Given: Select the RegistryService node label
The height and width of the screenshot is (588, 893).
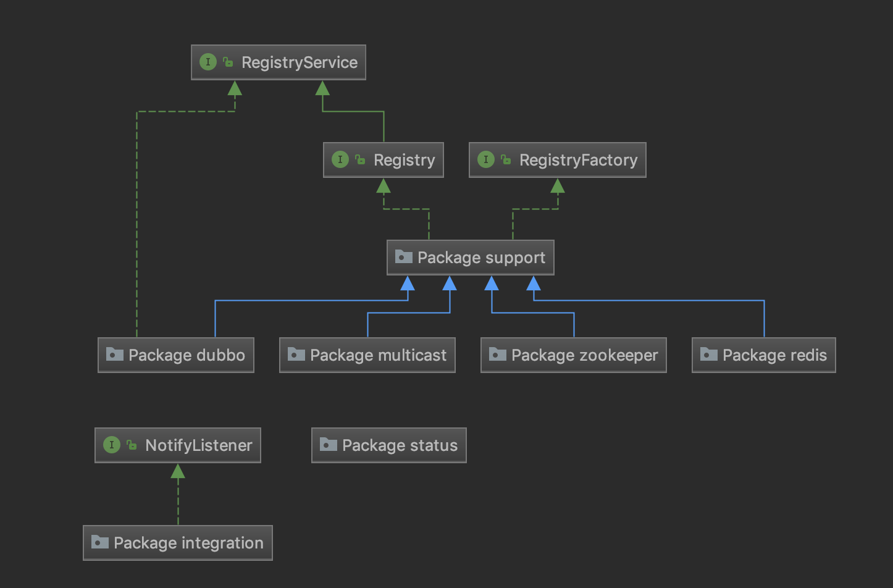Looking at the screenshot, I should click(x=299, y=62).
